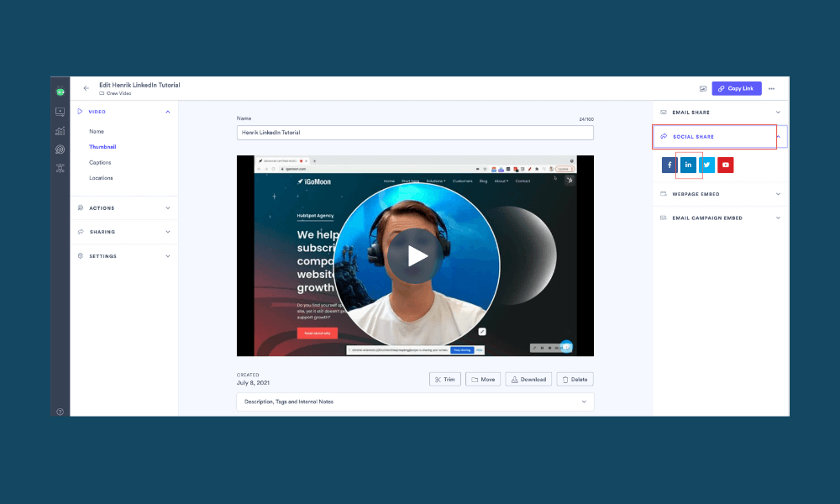
Task: Play the Henrik LinkedIn Tutorial video
Action: (x=416, y=256)
